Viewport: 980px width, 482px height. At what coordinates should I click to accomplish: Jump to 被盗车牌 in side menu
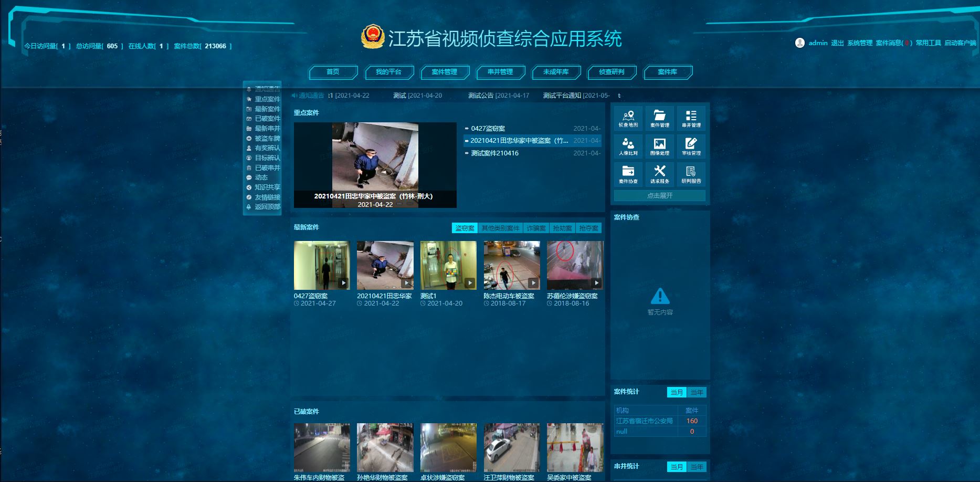[x=267, y=139]
